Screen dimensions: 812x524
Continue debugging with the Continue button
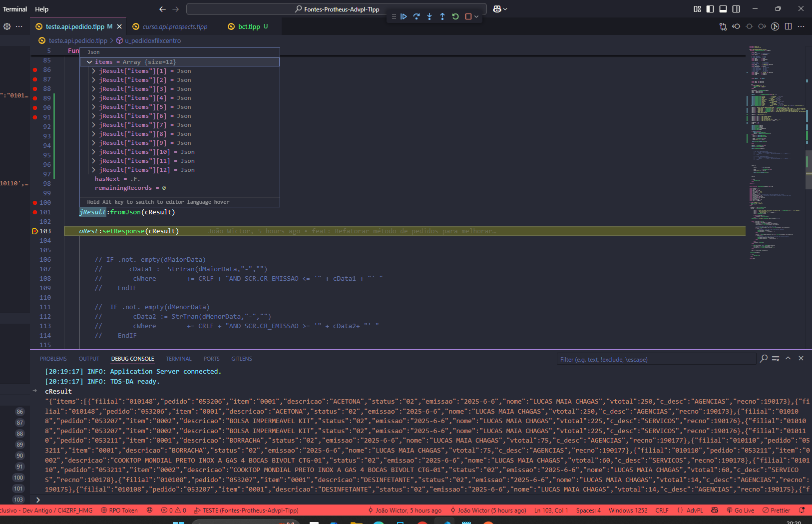tap(404, 16)
